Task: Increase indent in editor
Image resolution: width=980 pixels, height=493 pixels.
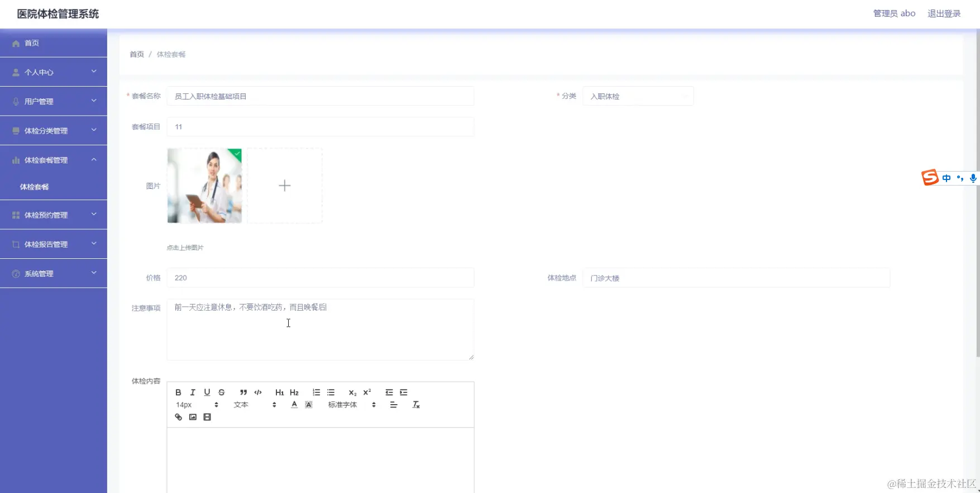Action: coord(404,392)
